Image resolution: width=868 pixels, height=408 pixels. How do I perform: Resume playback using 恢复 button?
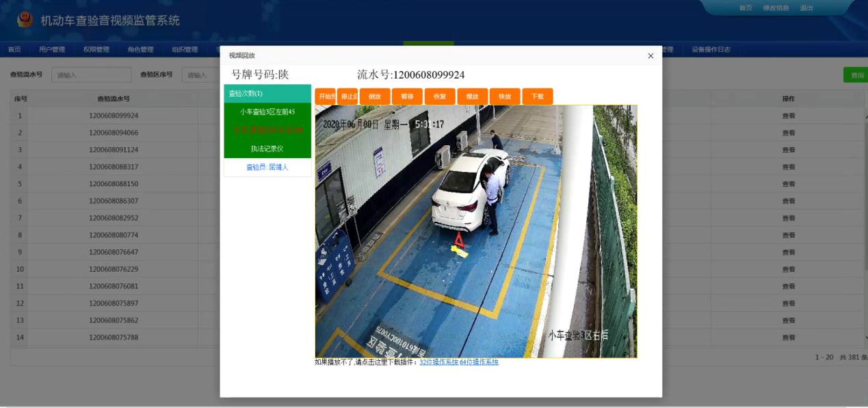click(x=440, y=97)
